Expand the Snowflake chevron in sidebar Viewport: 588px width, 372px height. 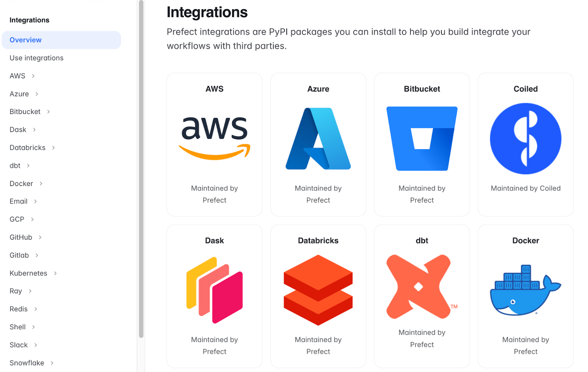(x=52, y=363)
